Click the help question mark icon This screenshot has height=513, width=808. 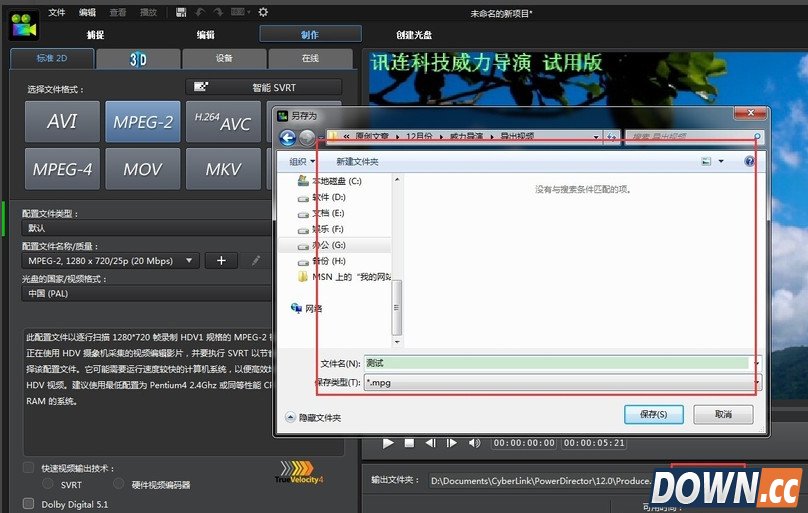coord(749,162)
